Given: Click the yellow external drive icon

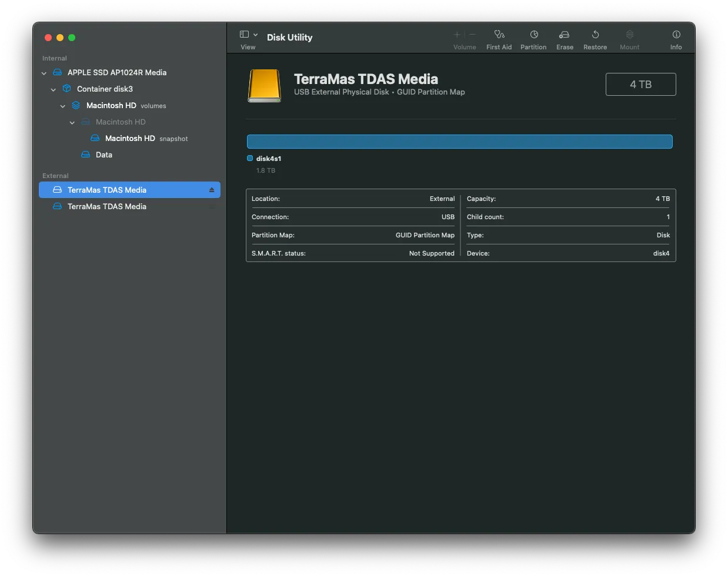Looking at the screenshot, I should [x=265, y=86].
